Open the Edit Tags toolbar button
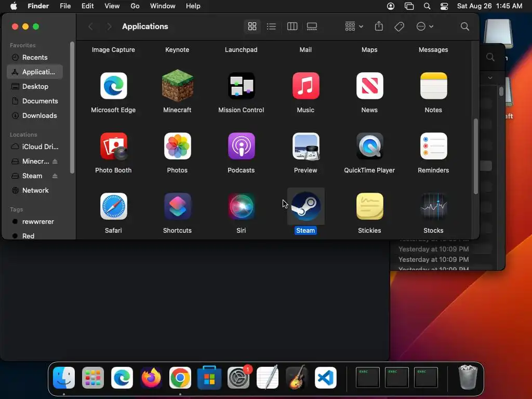This screenshot has height=399, width=532. pyautogui.click(x=400, y=26)
